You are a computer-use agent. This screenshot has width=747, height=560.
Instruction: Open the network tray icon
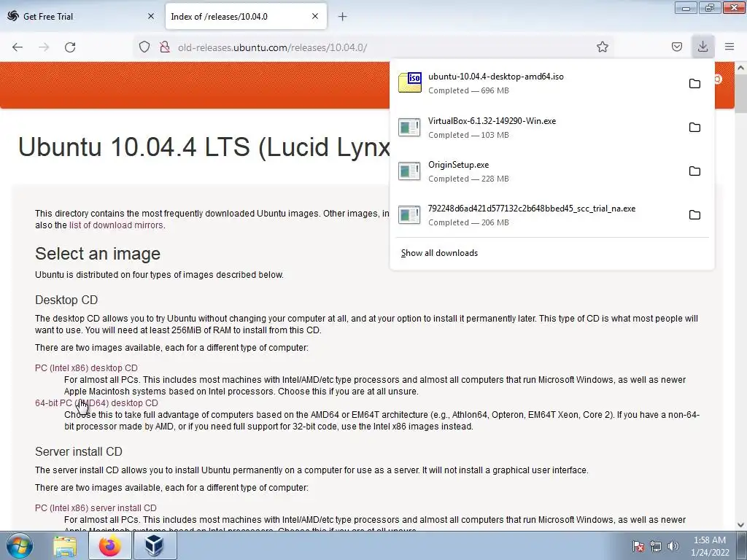pyautogui.click(x=656, y=547)
